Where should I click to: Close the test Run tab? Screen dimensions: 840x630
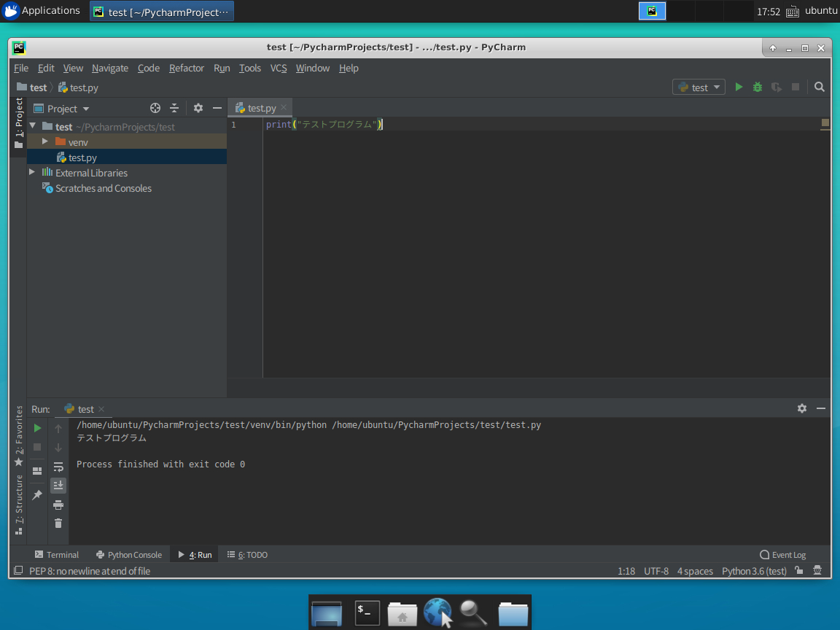pos(101,409)
